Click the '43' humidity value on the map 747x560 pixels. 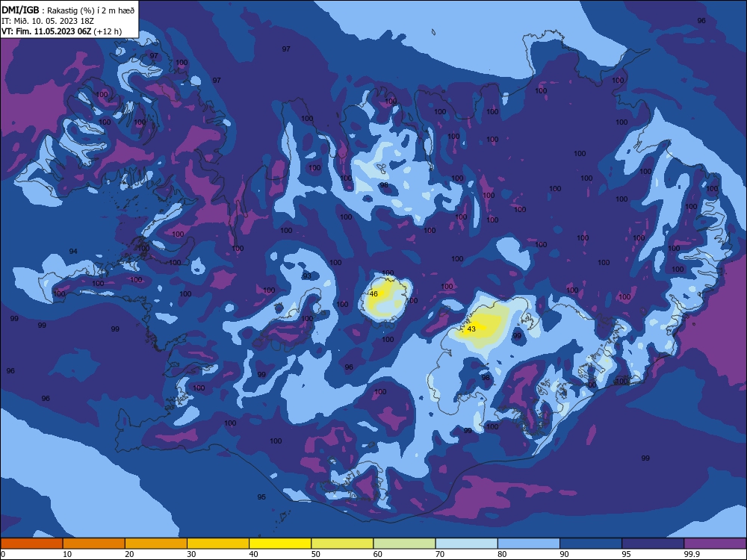point(471,329)
